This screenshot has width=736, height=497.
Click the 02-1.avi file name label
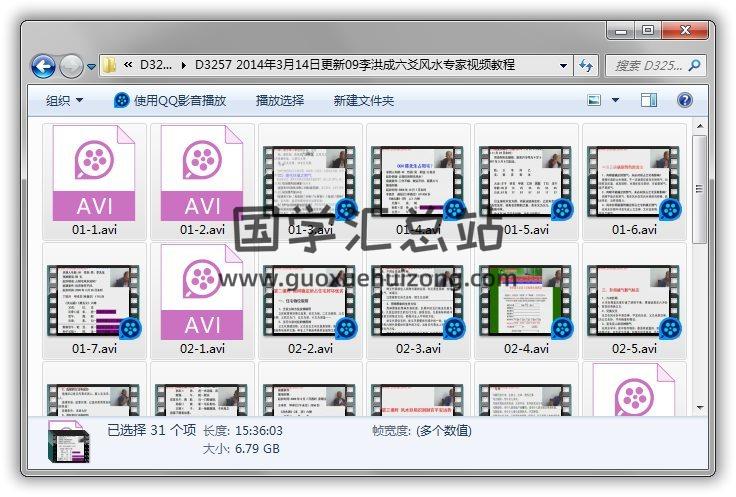[x=202, y=349]
